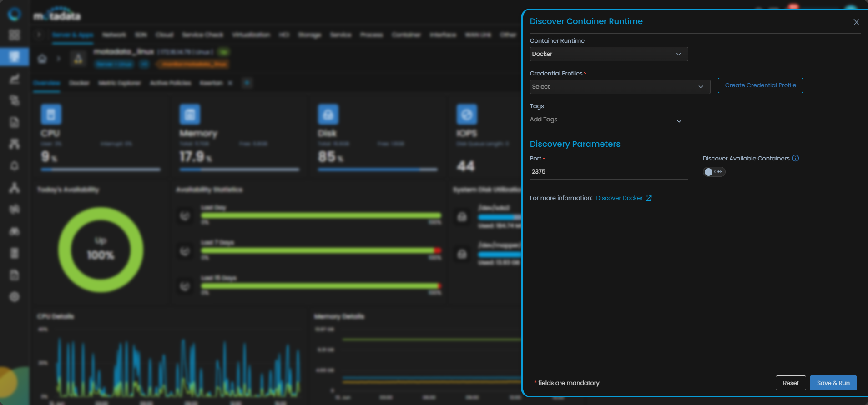The height and width of the screenshot is (405, 868).
Task: Click the external link icon after Discover Docker
Action: point(649,198)
